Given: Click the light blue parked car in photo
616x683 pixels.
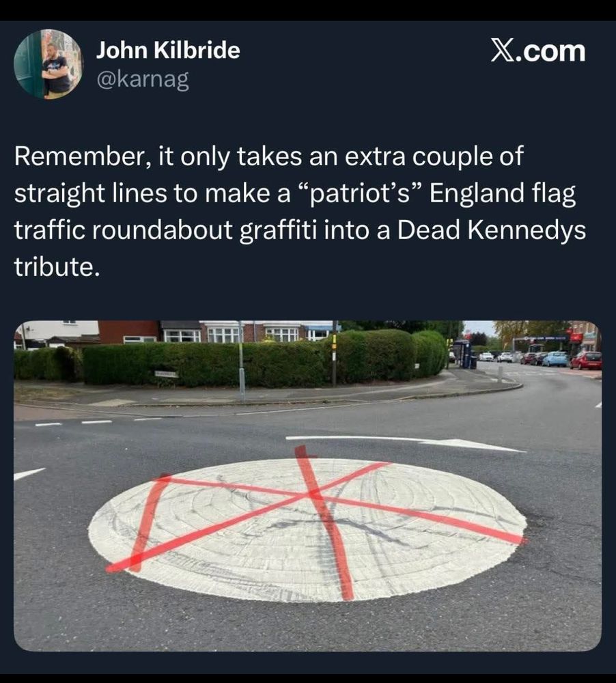Looking at the screenshot, I should pyautogui.click(x=555, y=359).
